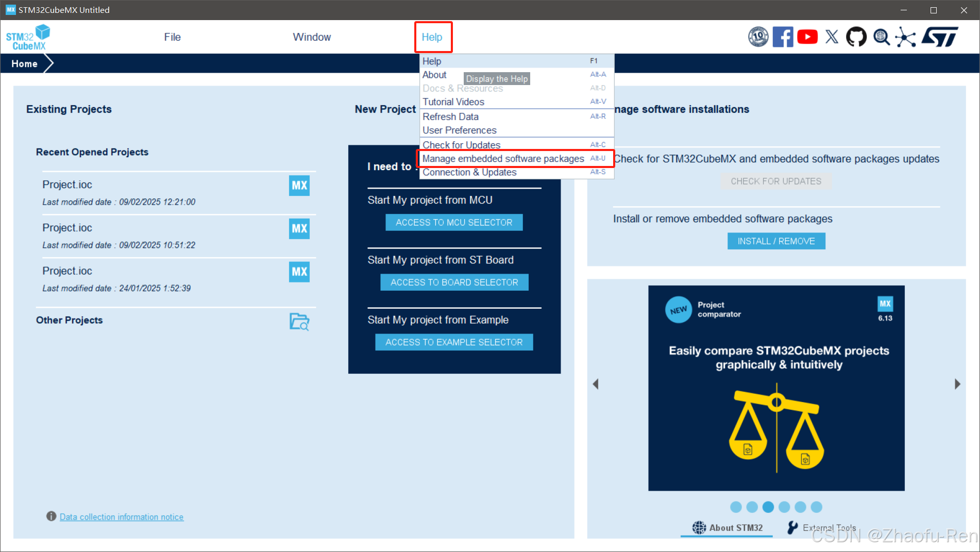Screen dimensions: 980x552
Task: Open first Project.ioc via its MX icon
Action: coord(299,186)
